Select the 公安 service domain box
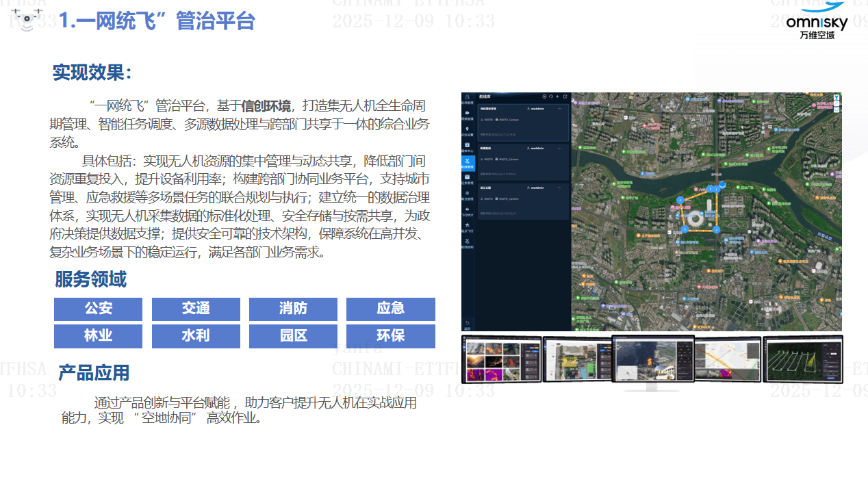The image size is (868, 488). point(99,309)
